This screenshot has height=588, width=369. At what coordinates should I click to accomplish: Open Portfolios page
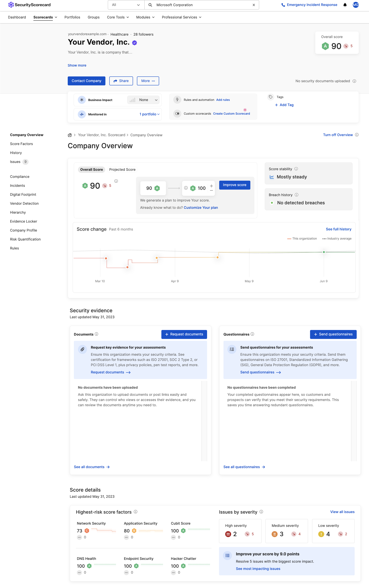(72, 17)
